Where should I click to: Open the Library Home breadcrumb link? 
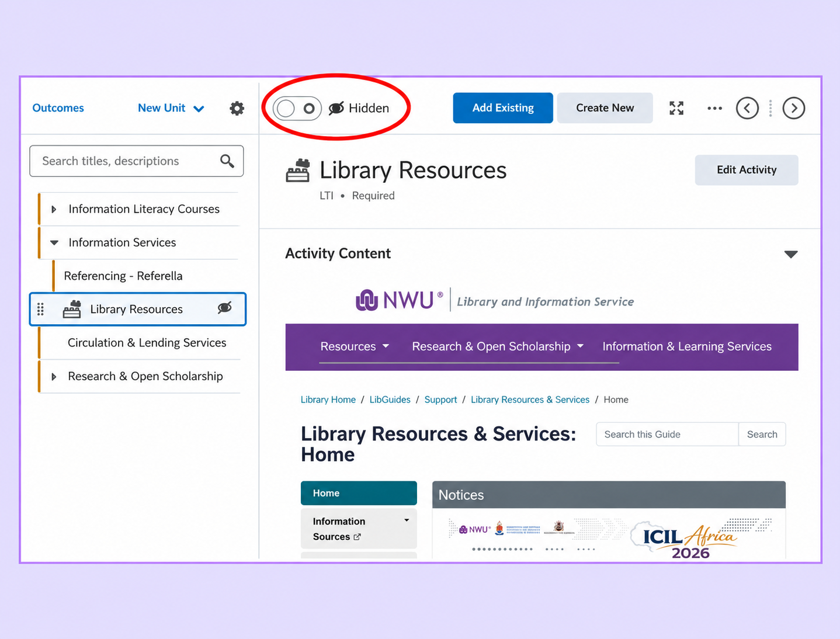328,400
